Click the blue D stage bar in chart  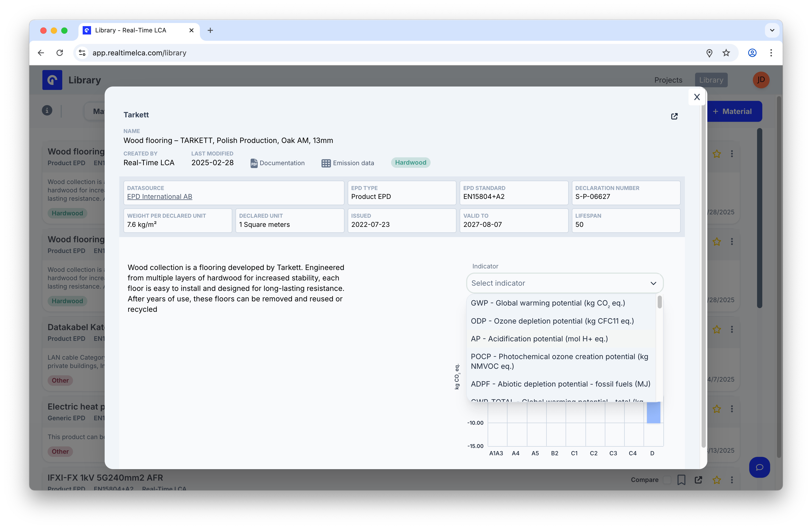(x=653, y=412)
